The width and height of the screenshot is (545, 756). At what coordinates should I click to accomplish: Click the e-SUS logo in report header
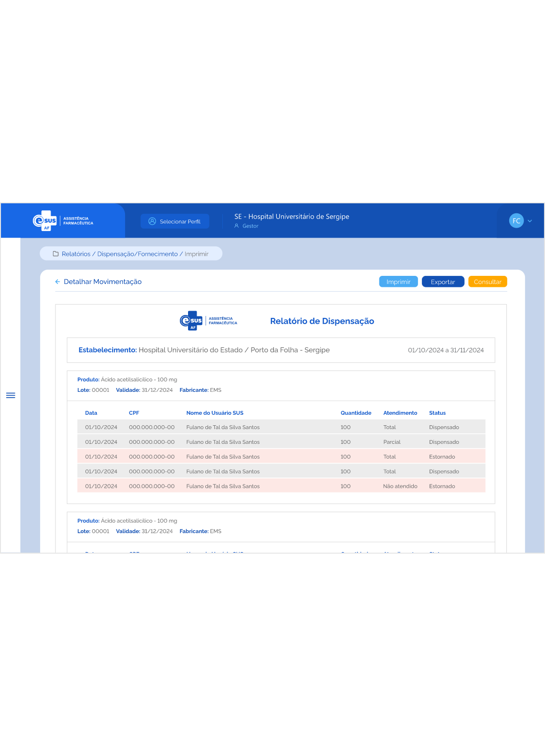point(208,321)
